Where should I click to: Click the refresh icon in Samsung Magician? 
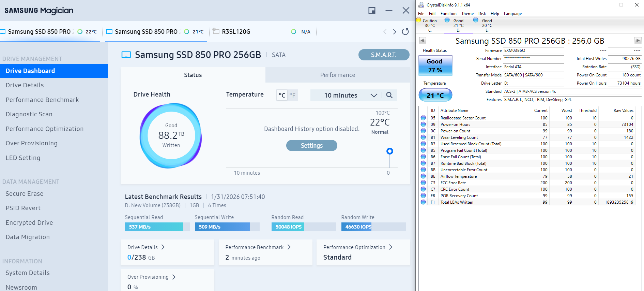coord(405,32)
